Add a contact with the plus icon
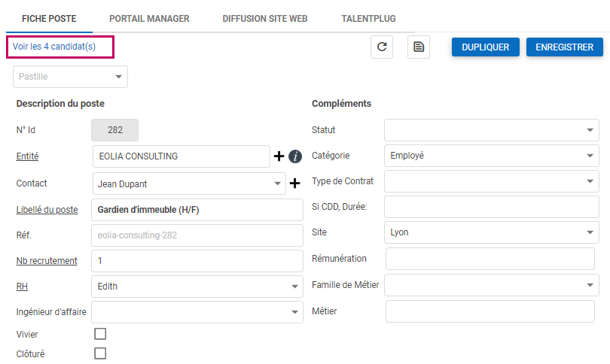The width and height of the screenshot is (610, 364). tap(294, 183)
